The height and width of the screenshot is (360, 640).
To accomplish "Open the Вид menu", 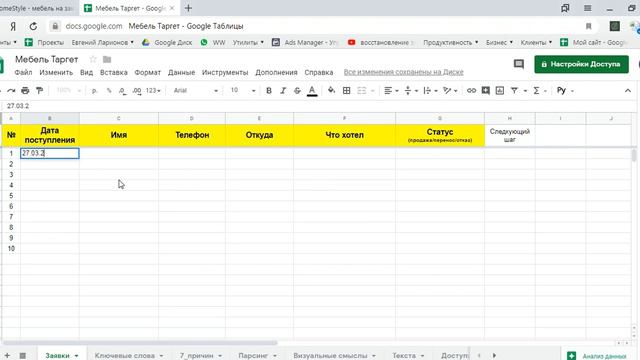I will tap(86, 72).
